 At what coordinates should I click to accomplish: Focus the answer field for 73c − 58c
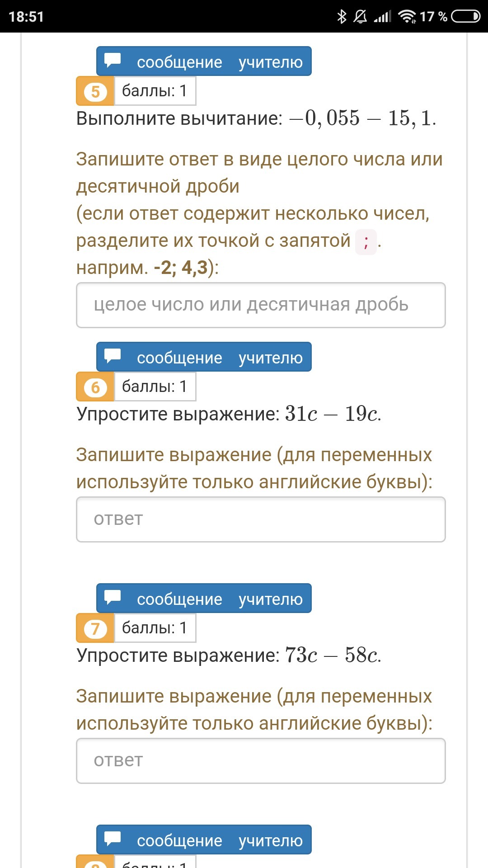pyautogui.click(x=261, y=761)
